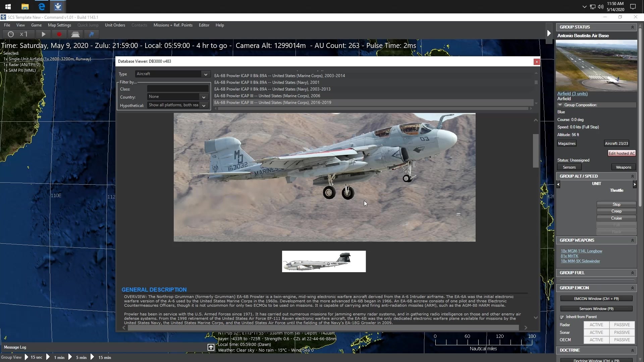This screenshot has height=362, width=644.
Task: Click the Database Viewer horizontal scrollbar
Action: click(323, 327)
